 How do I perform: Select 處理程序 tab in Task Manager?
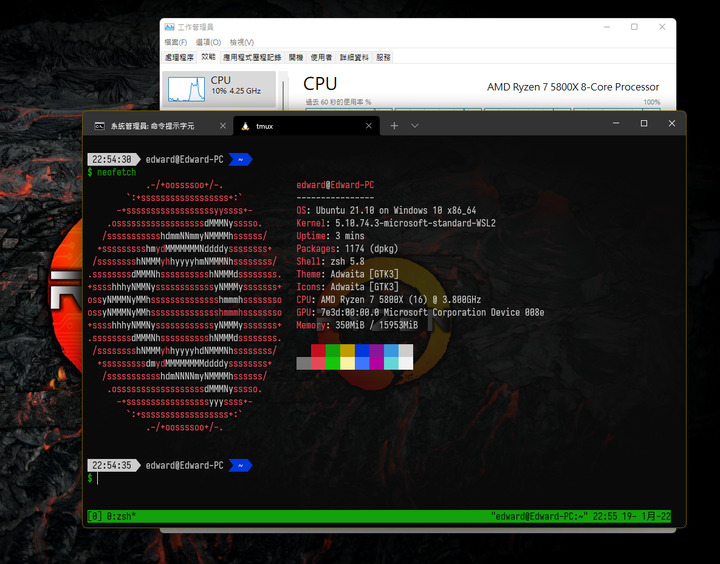(x=179, y=57)
